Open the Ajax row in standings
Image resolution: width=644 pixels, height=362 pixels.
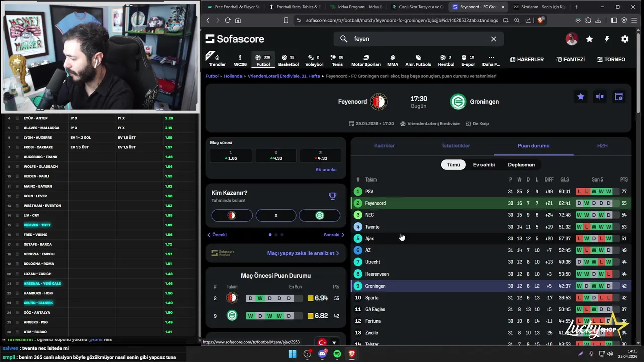point(491,239)
